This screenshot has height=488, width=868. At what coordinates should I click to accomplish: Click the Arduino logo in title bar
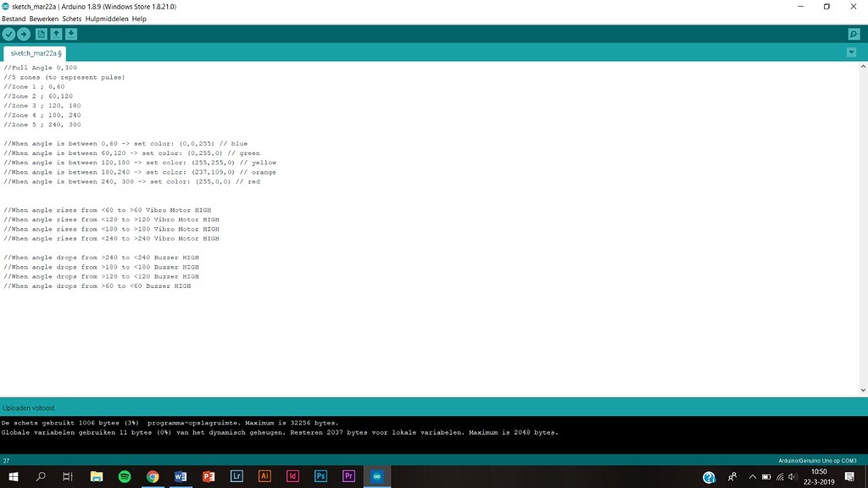[6, 7]
